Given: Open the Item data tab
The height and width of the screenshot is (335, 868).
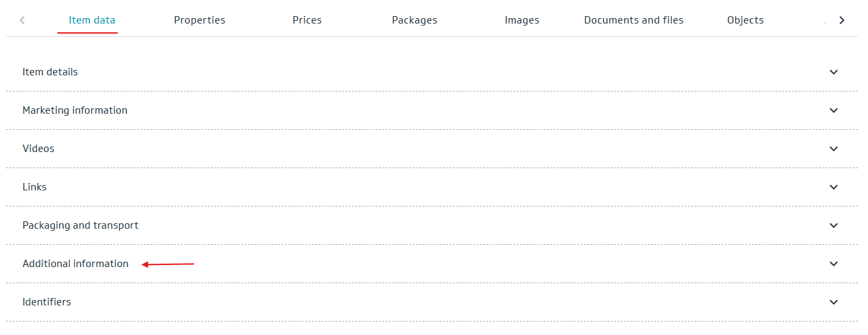Looking at the screenshot, I should point(92,20).
